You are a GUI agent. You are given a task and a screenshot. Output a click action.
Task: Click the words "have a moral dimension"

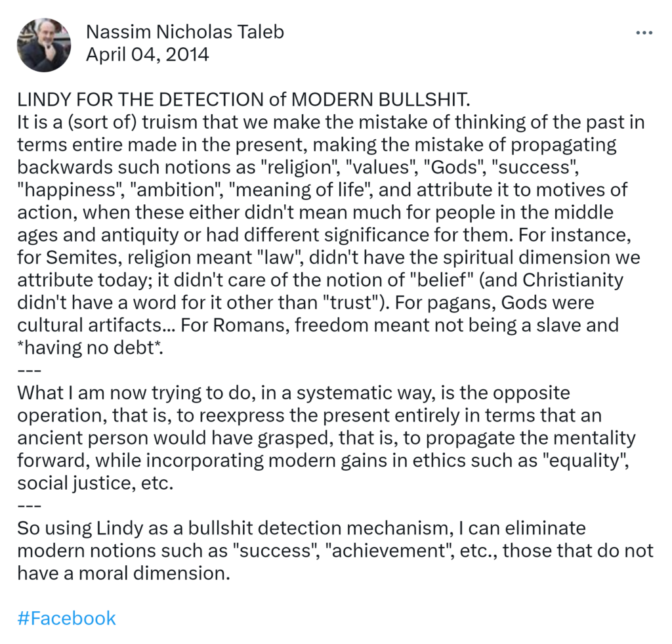click(125, 573)
